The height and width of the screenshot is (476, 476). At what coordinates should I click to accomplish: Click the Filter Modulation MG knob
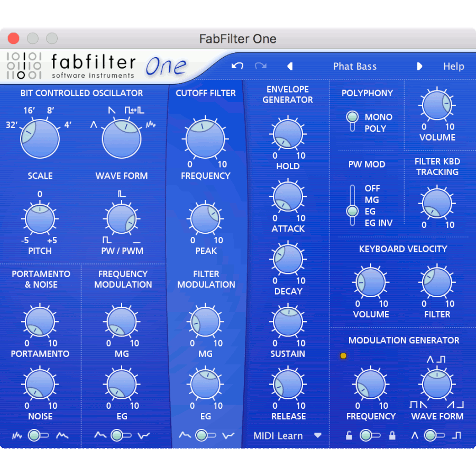point(206,322)
